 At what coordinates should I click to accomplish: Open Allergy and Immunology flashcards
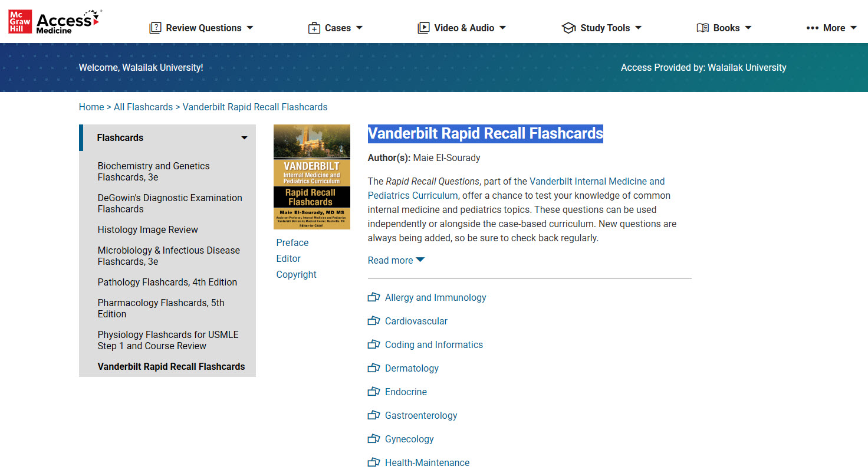pyautogui.click(x=435, y=297)
